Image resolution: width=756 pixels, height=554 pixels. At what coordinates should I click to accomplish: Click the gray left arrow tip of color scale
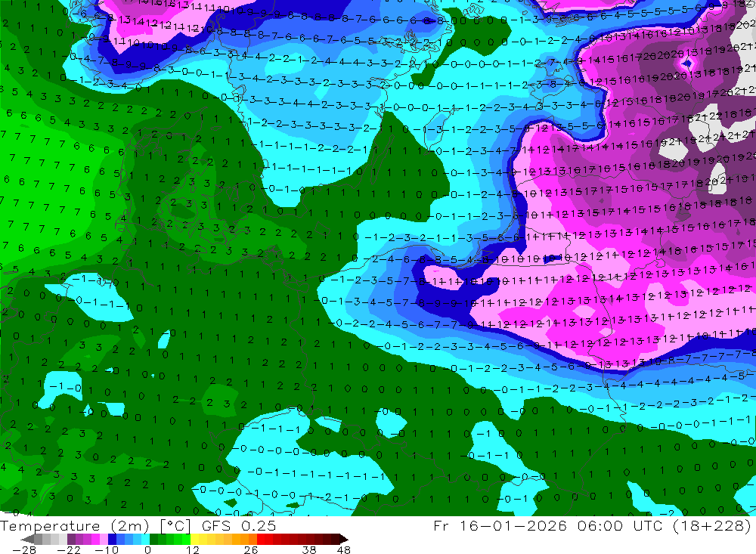(x=28, y=539)
